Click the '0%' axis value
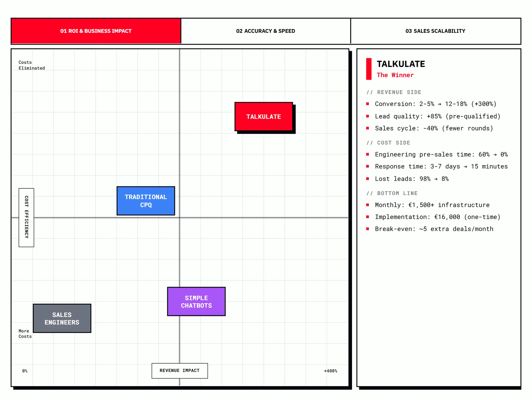532x399 pixels. 25,371
